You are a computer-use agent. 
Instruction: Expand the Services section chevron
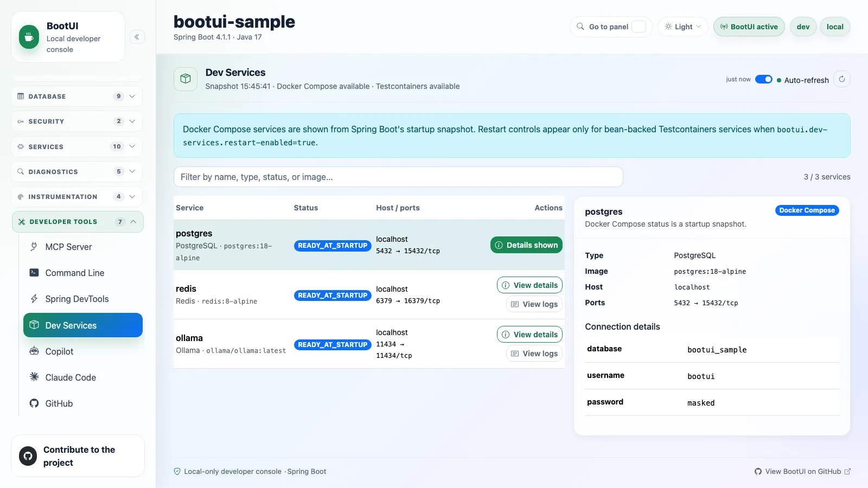click(132, 146)
